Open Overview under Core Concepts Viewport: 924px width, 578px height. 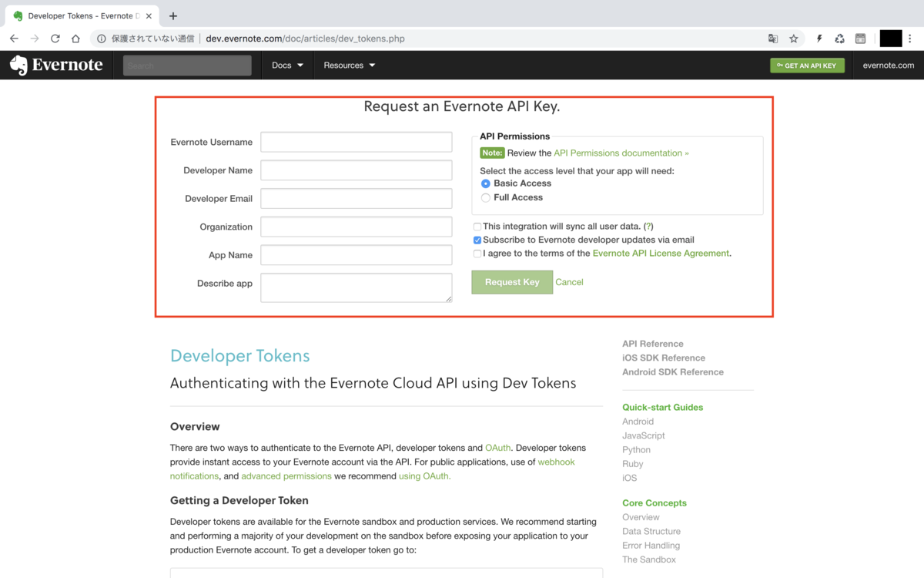pos(641,517)
